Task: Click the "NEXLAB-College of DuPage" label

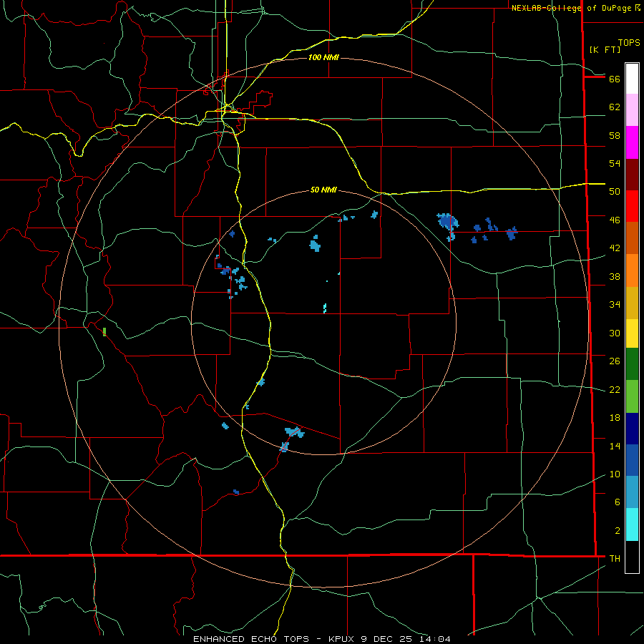Action: (571, 8)
